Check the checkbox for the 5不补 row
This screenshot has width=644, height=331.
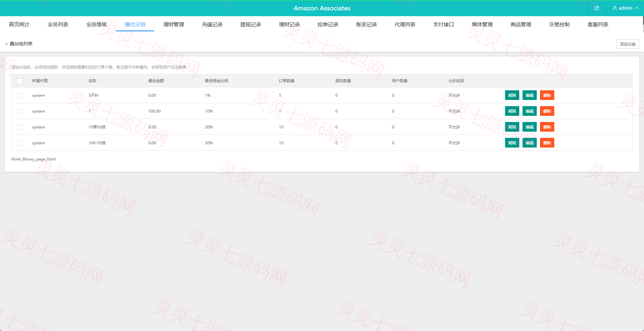pos(19,95)
